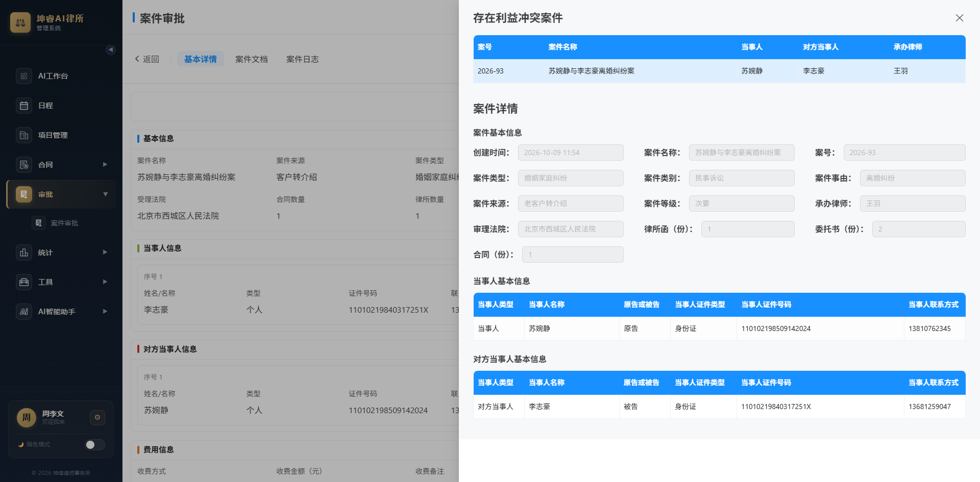This screenshot has height=482, width=980.
Task: Click the 案件事由 field showing 离婚纠纷
Action: coord(913,178)
